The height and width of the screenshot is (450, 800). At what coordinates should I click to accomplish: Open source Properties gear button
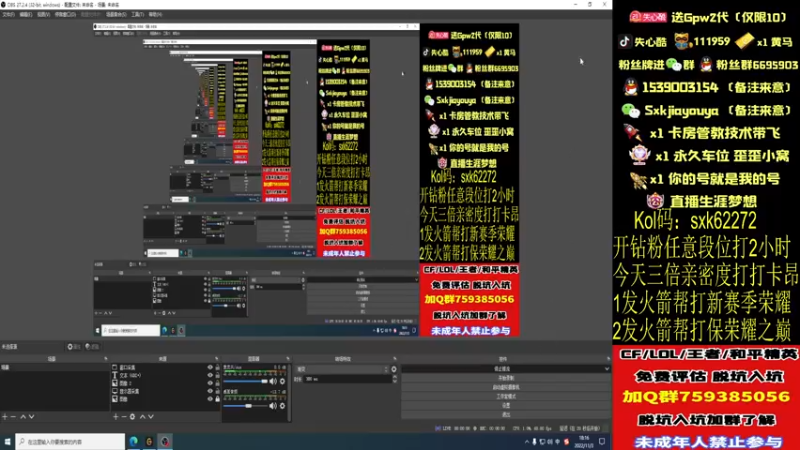tap(74, 347)
